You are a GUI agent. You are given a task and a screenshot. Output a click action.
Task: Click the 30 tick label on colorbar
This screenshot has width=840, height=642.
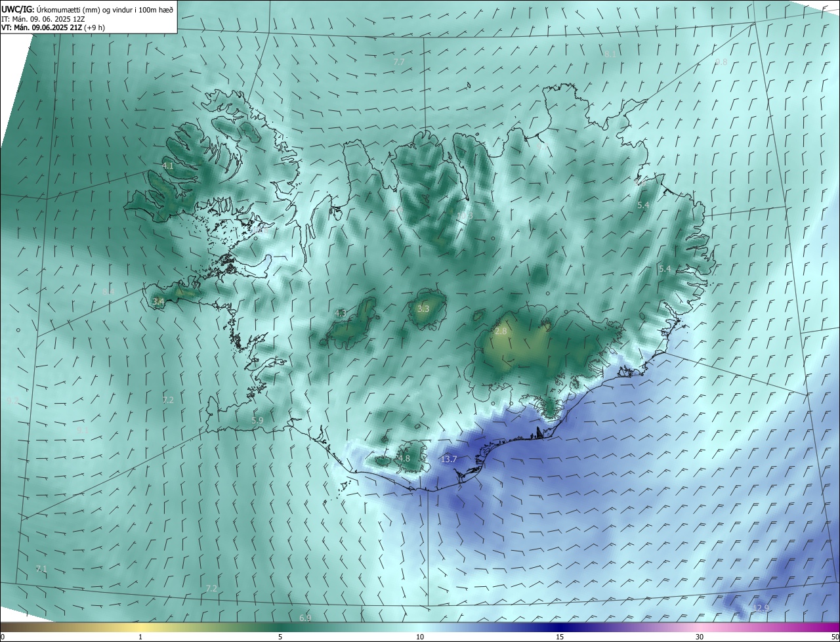[700, 637]
